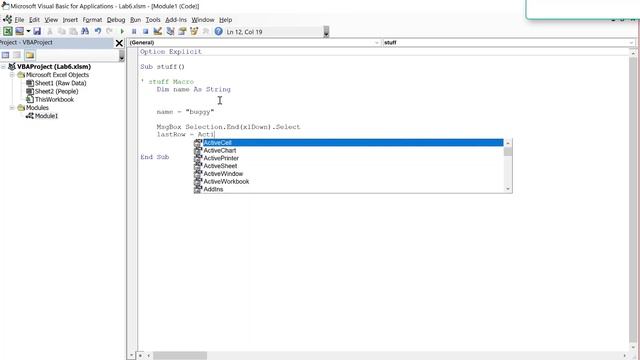Open the Format menu

pos(92,20)
